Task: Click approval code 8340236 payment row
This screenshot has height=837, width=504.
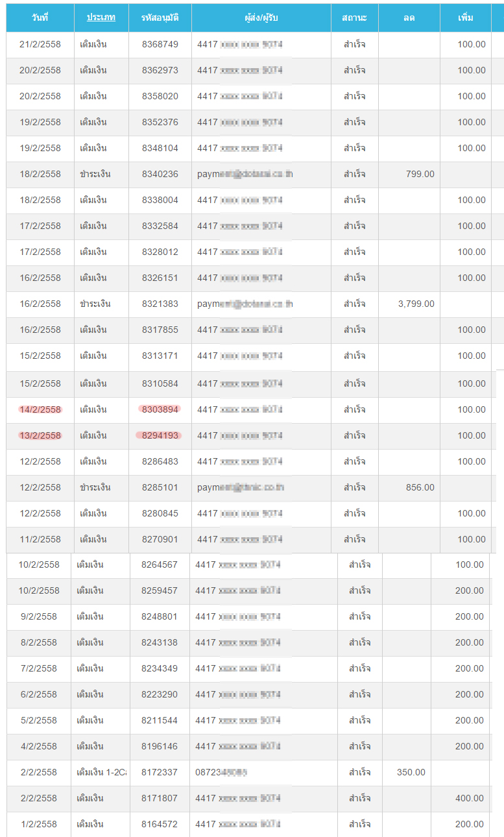Action: click(x=160, y=174)
